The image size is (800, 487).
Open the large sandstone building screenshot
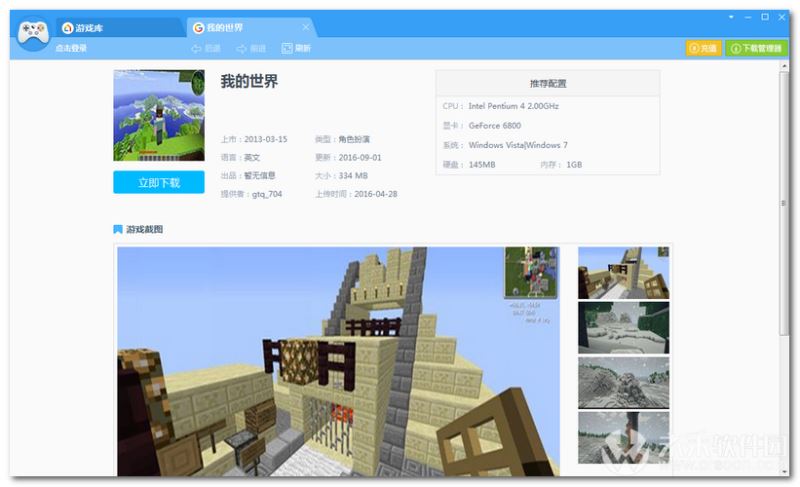click(338, 362)
